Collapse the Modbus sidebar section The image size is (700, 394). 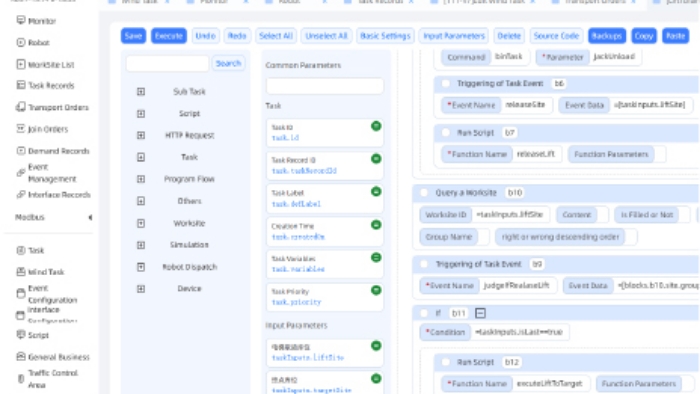90,217
